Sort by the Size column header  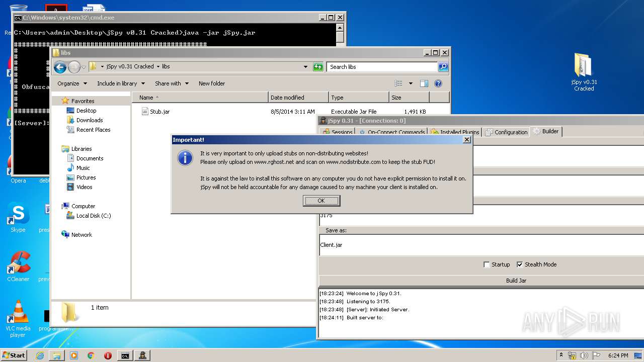pos(409,98)
